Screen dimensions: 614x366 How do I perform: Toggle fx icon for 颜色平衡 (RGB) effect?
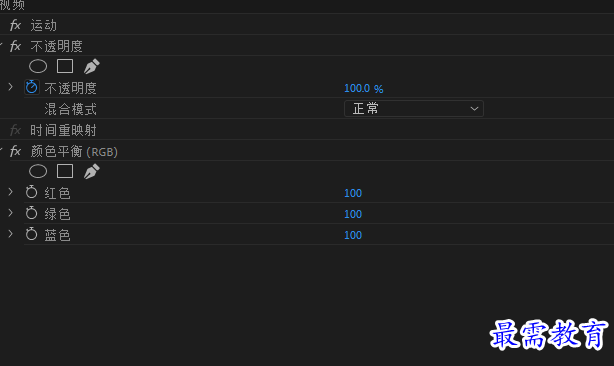coord(15,151)
